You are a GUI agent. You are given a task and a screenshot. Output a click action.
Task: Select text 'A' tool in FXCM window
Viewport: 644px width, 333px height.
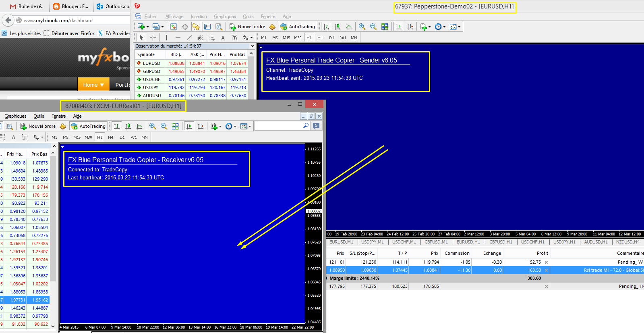pyautogui.click(x=13, y=137)
